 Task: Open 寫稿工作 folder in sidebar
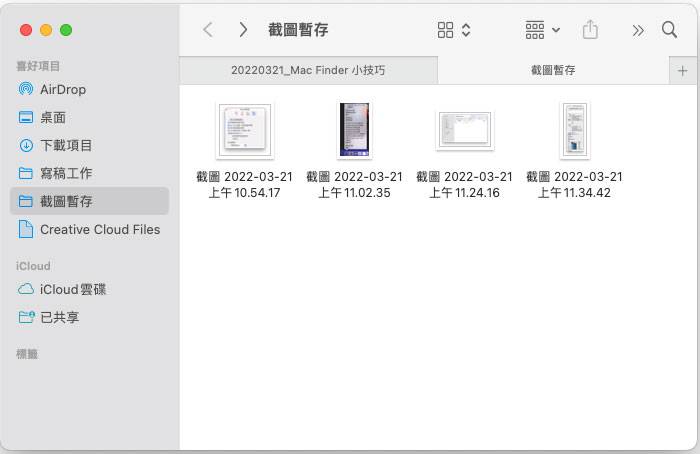pos(66,173)
